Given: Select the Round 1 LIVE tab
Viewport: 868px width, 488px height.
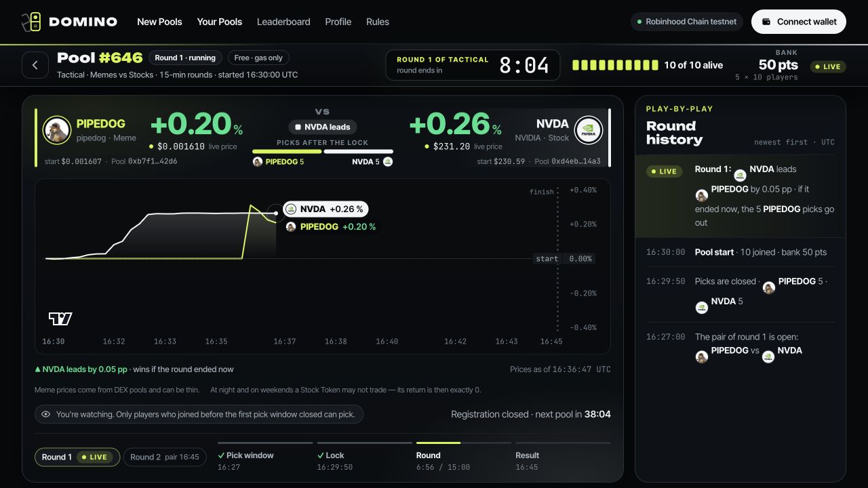Looking at the screenshot, I should (77, 457).
